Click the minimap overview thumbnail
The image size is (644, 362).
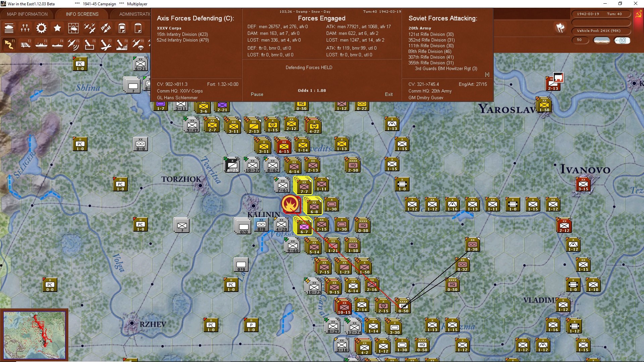tap(35, 335)
